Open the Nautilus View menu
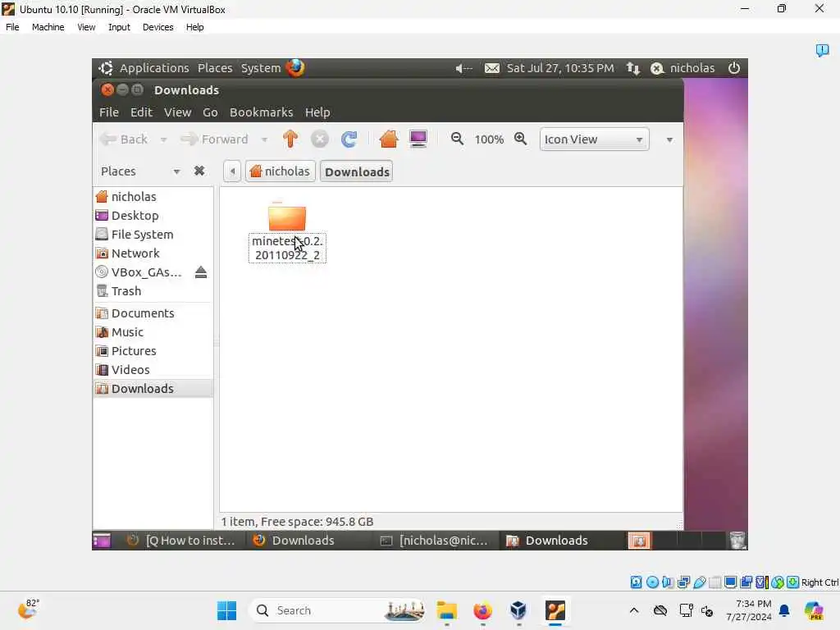Image resolution: width=840 pixels, height=630 pixels. pyautogui.click(x=177, y=112)
